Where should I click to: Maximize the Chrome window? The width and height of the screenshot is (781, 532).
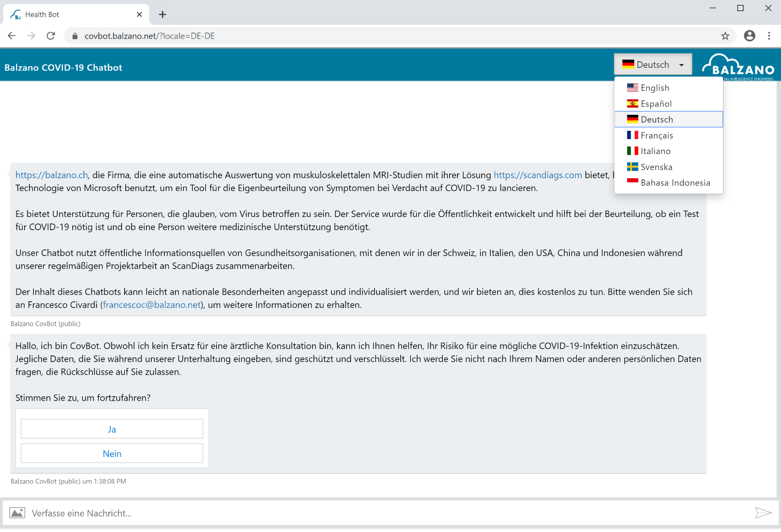click(740, 8)
